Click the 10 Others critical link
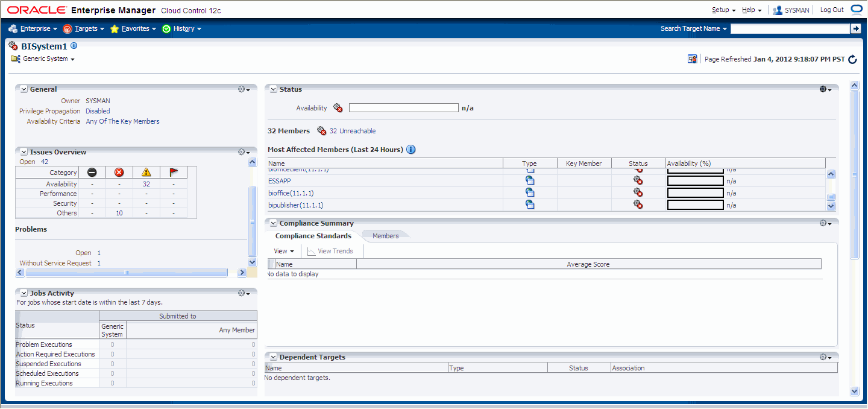Image resolution: width=868 pixels, height=409 pixels. click(x=119, y=213)
